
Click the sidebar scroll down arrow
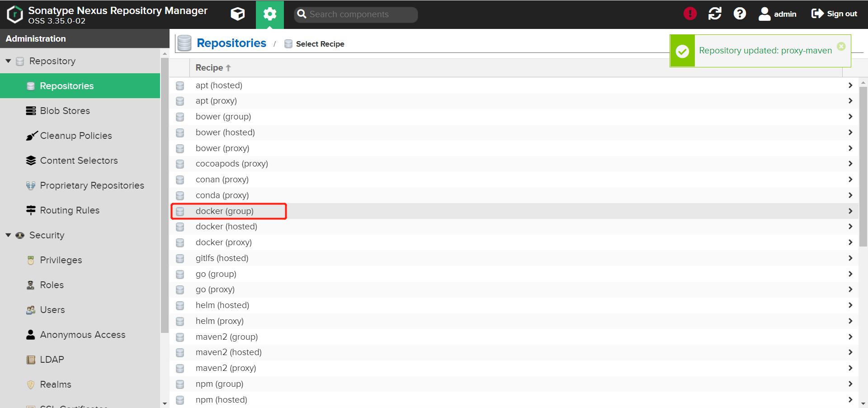(x=165, y=403)
